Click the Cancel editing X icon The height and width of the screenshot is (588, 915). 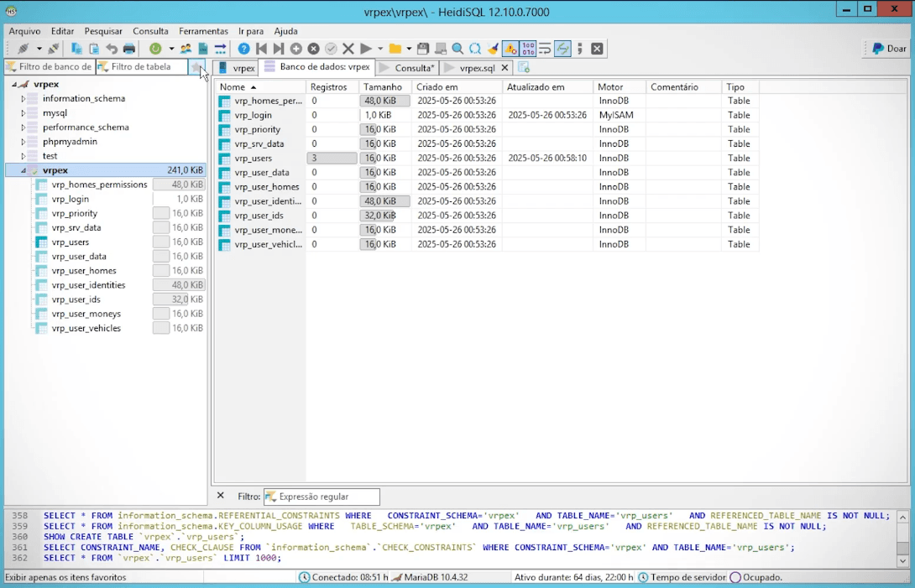click(348, 49)
